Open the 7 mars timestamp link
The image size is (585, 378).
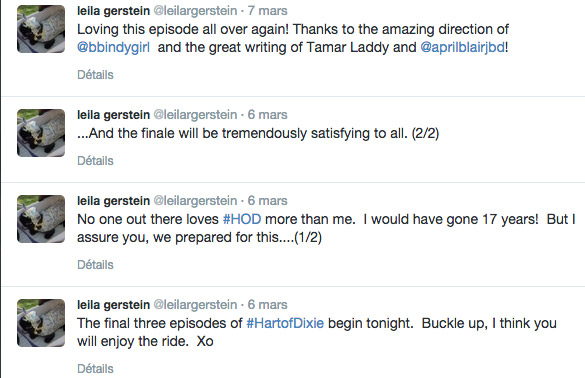[268, 10]
